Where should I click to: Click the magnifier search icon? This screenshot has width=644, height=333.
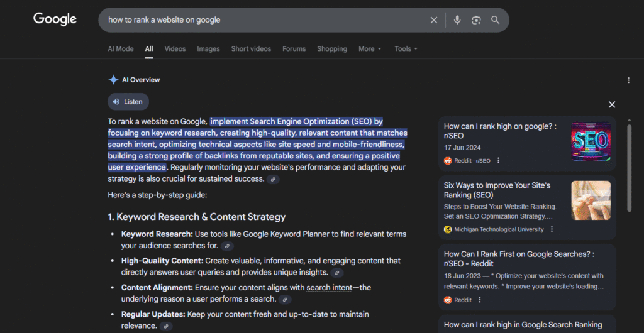[x=496, y=20]
